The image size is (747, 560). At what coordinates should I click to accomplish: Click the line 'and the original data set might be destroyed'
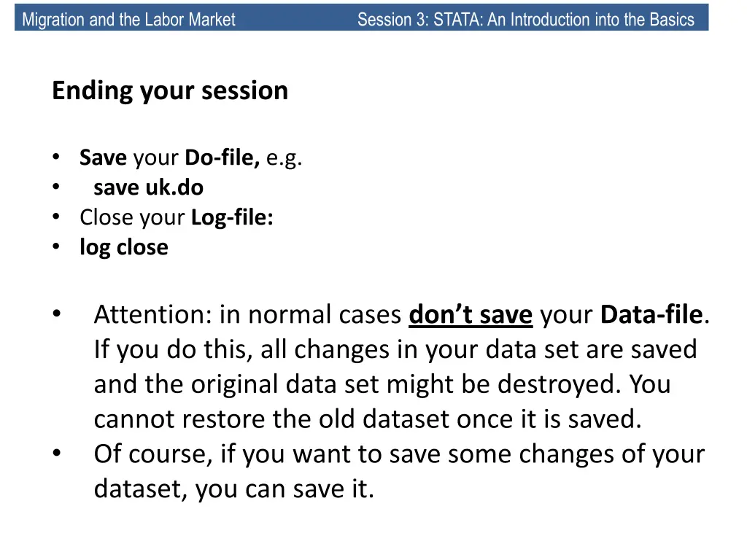[382, 384]
